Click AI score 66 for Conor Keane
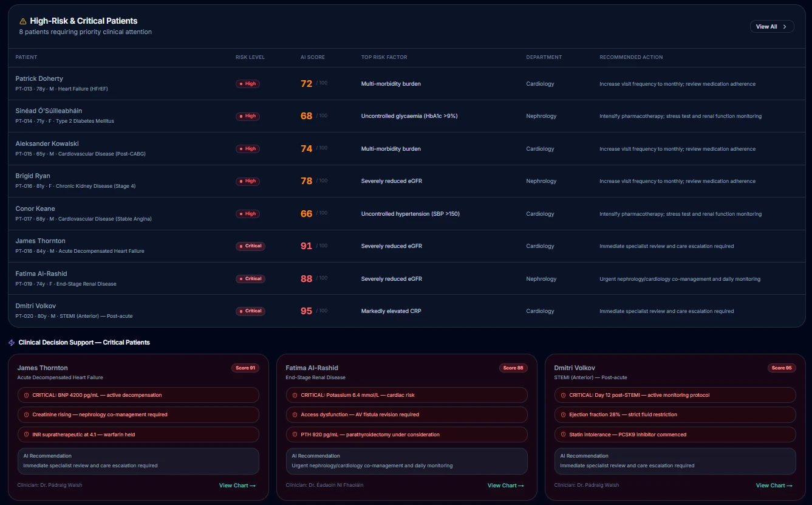 (x=306, y=214)
